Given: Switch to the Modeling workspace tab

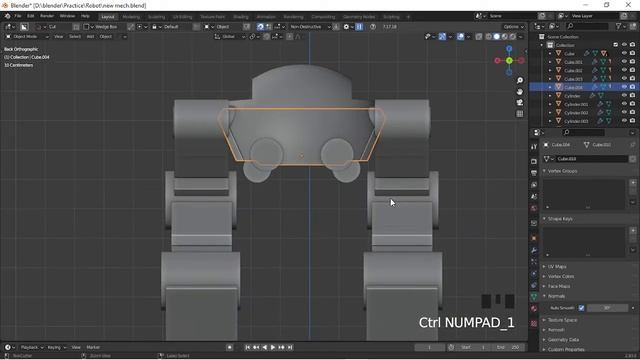Looking at the screenshot, I should click(131, 17).
